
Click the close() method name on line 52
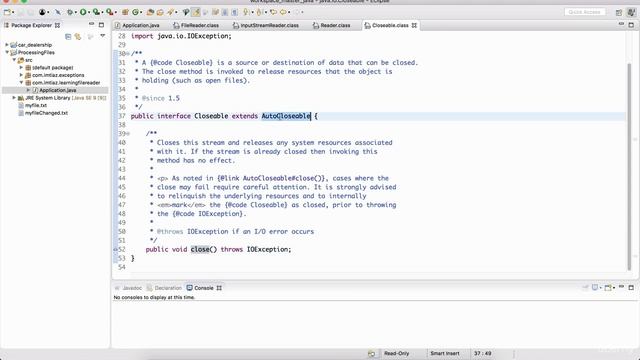(200, 249)
